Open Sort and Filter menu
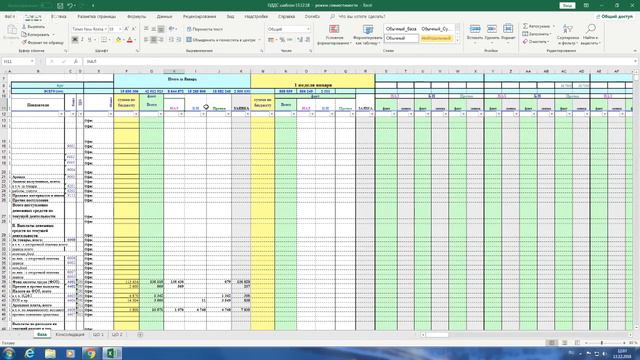This screenshot has height=360, width=640. 568,34
